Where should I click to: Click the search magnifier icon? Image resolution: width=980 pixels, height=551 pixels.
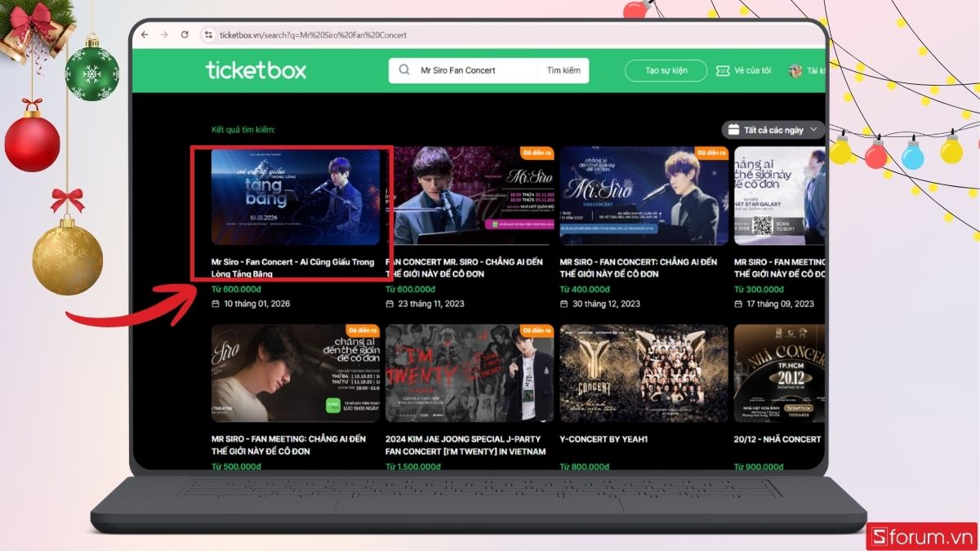(404, 70)
